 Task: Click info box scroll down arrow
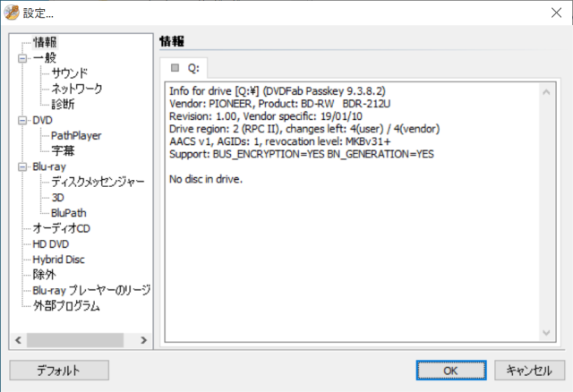(x=546, y=332)
